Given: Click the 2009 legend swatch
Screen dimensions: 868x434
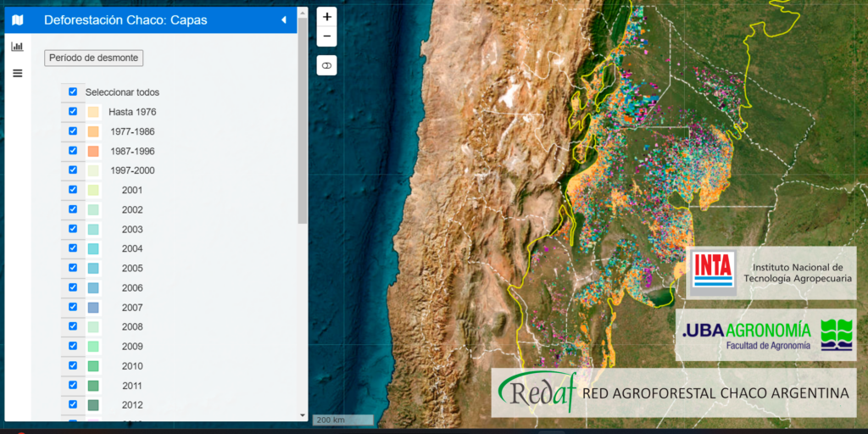Looking at the screenshot, I should 93,347.
